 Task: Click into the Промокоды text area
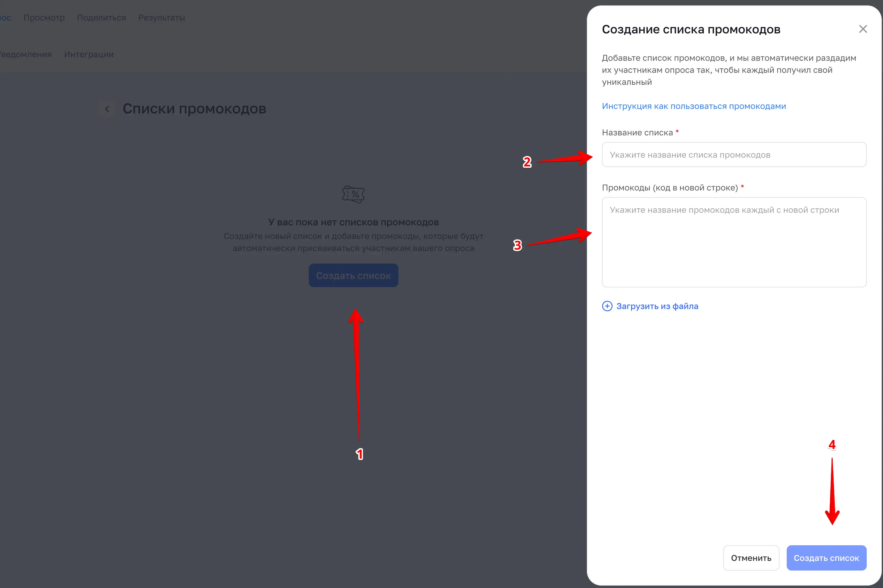734,242
